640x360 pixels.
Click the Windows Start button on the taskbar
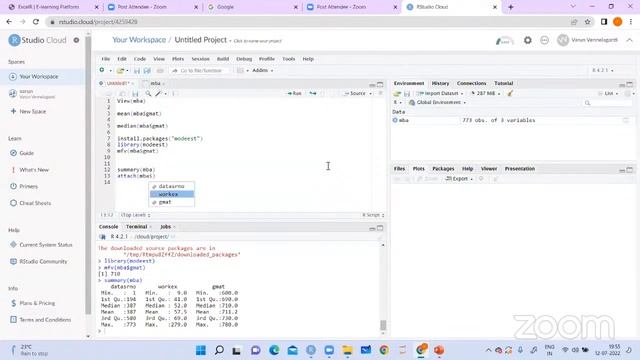(201, 350)
